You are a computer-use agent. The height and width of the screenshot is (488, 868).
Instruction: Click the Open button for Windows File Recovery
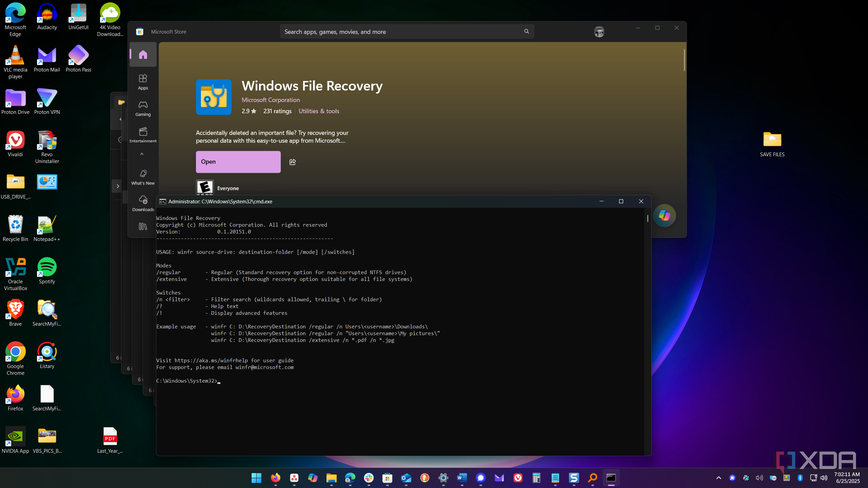point(238,162)
